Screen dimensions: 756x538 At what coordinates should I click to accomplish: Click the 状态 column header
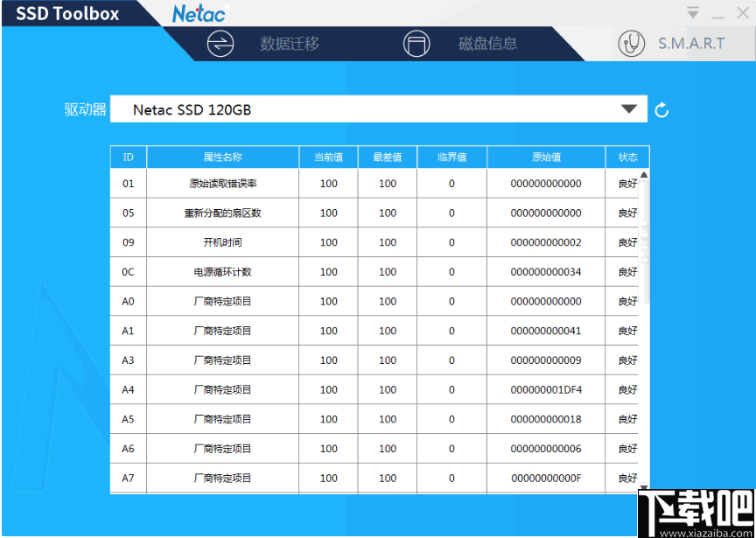point(626,156)
